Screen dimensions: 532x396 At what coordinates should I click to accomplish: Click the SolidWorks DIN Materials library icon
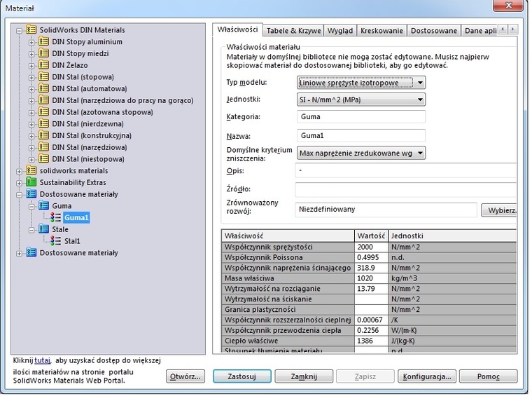[31, 29]
